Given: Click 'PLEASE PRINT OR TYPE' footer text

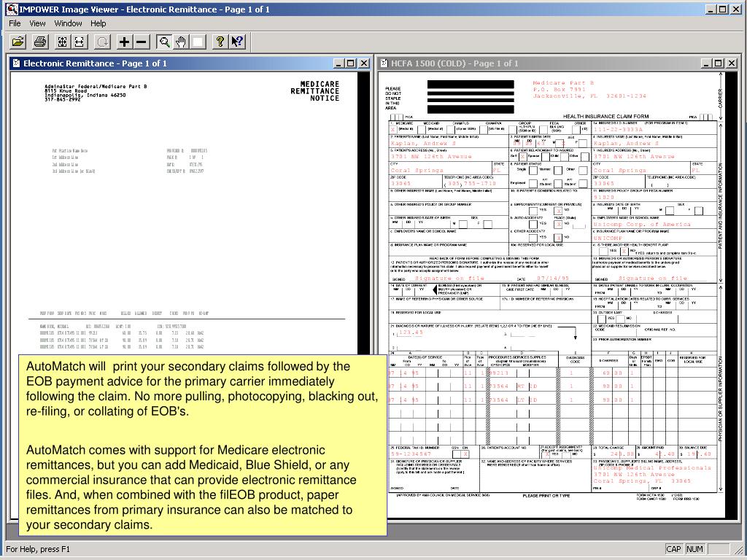Looking at the screenshot, I should point(546,496).
